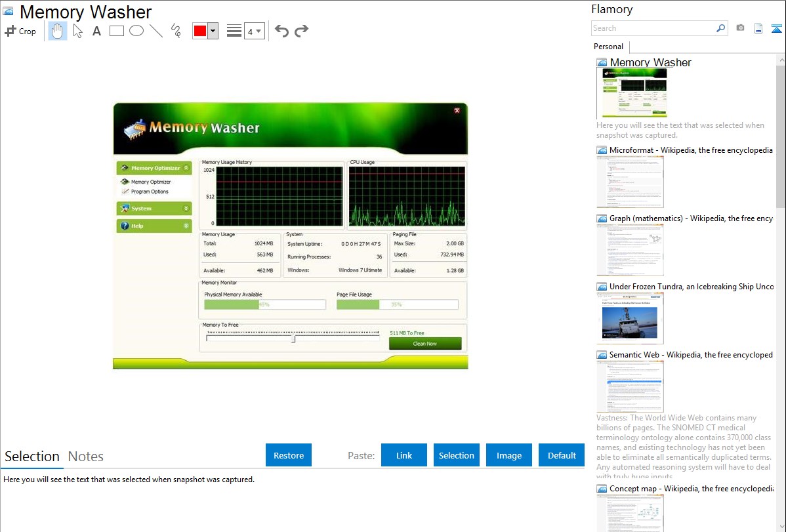Activate the hand pan tool
The width and height of the screenshot is (786, 532).
pos(57,31)
